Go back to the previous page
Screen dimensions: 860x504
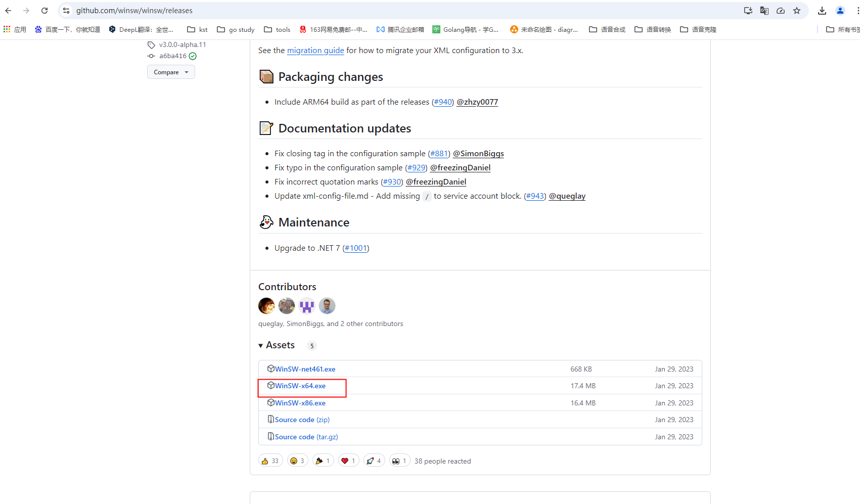tap(8, 11)
